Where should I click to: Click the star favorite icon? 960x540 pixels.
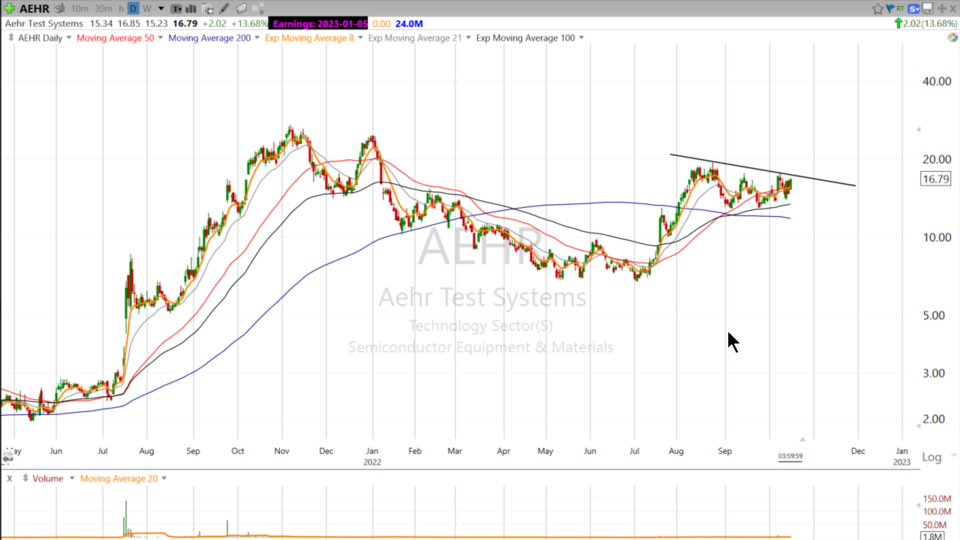click(878, 9)
